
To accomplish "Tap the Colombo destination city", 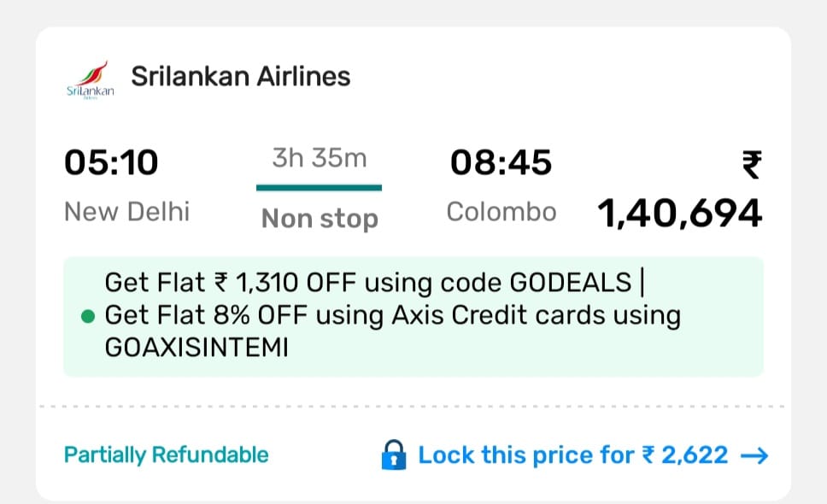I will [501, 211].
